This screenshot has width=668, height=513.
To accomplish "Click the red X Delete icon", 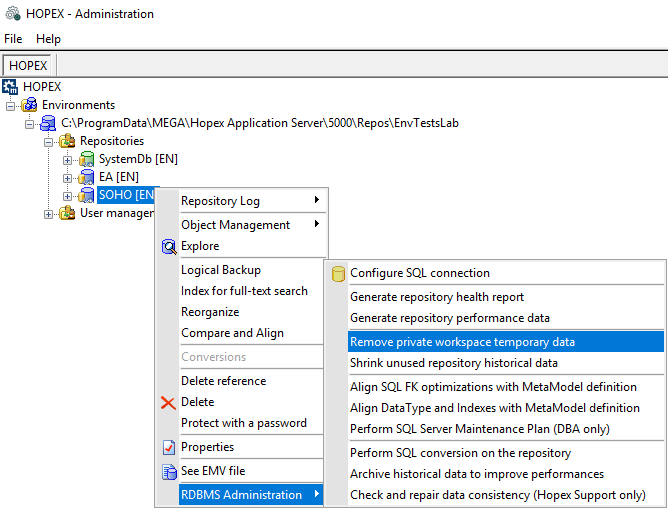I will tap(168, 402).
